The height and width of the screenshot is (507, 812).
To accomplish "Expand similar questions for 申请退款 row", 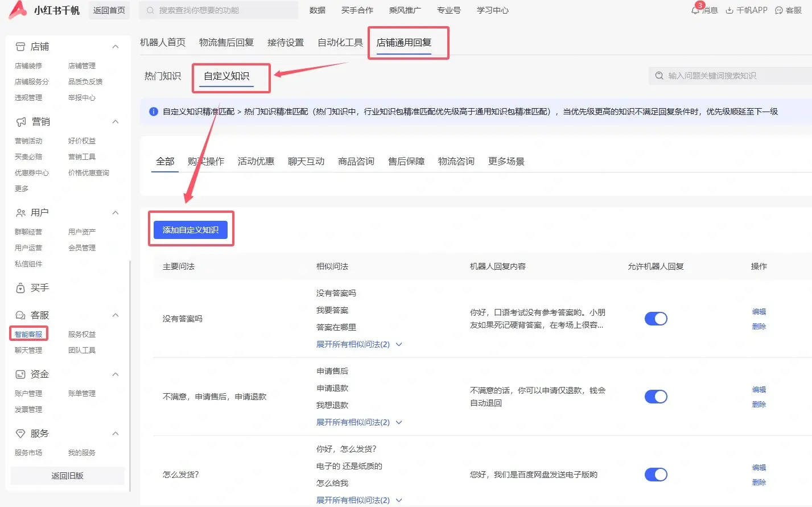I will pos(359,422).
